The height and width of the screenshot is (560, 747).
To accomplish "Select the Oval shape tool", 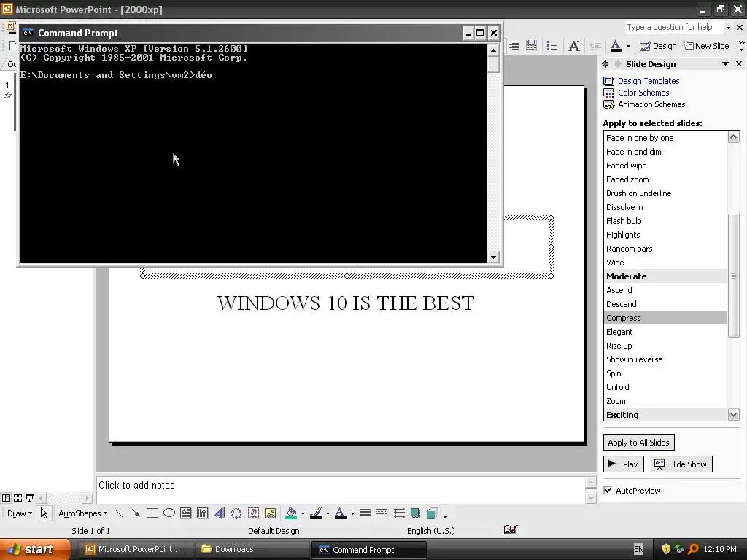I will click(x=169, y=513).
